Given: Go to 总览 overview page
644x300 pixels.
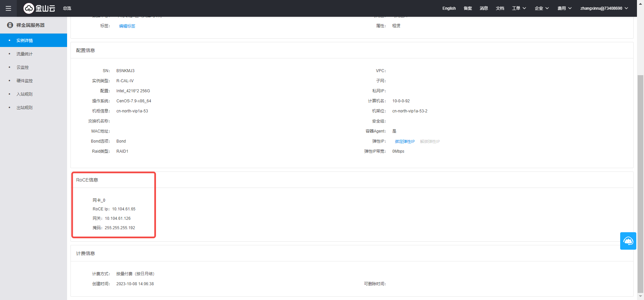Looking at the screenshot, I should click(67, 8).
